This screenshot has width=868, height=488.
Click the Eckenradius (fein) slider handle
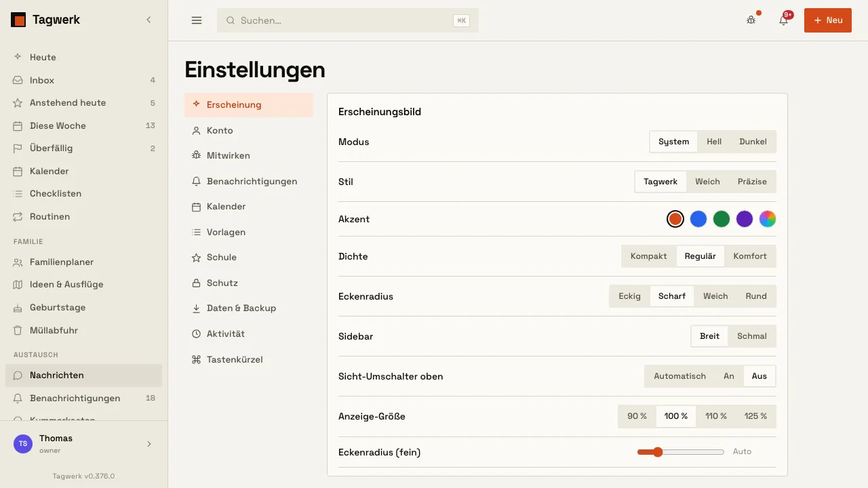point(657,452)
